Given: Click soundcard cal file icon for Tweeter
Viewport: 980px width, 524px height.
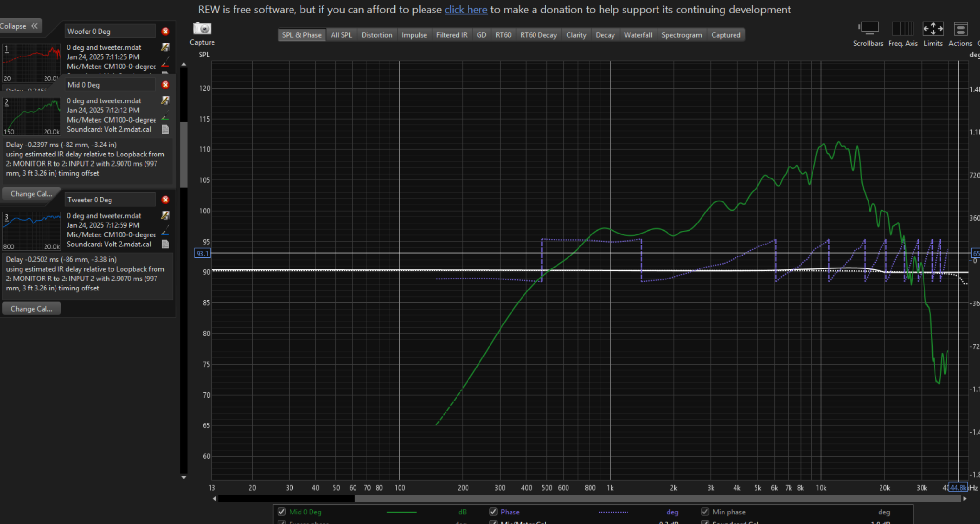Looking at the screenshot, I should click(x=165, y=244).
